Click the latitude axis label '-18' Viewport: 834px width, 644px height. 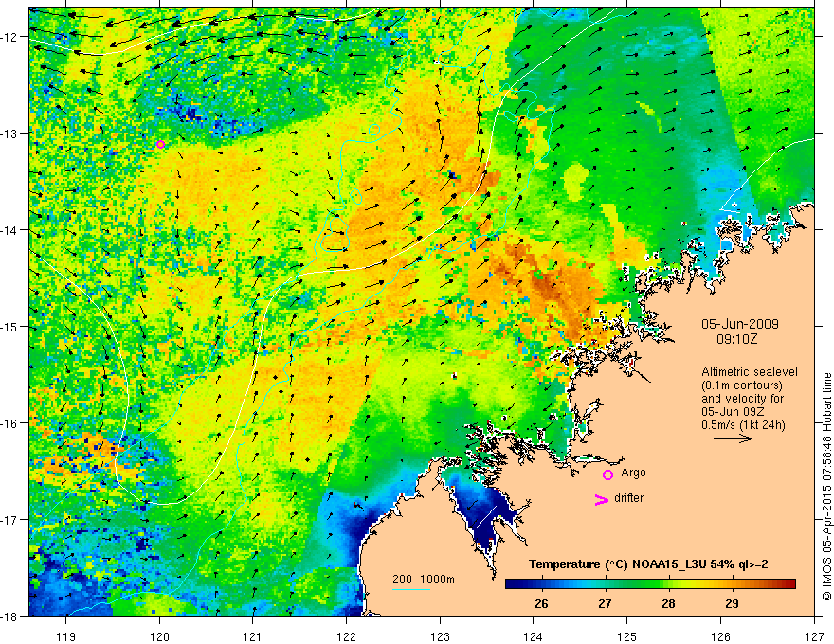click(10, 616)
